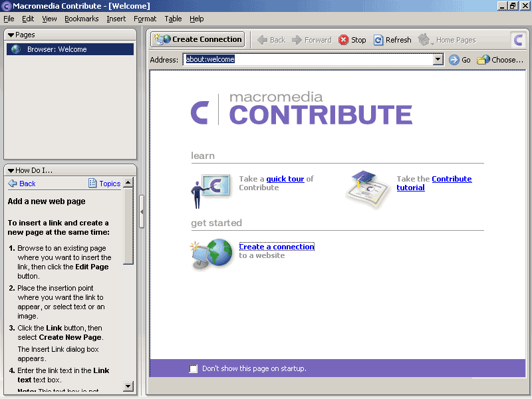This screenshot has width=532, height=399.
Task: Select Browser: Welcome in Pages list
Action: [x=70, y=49]
